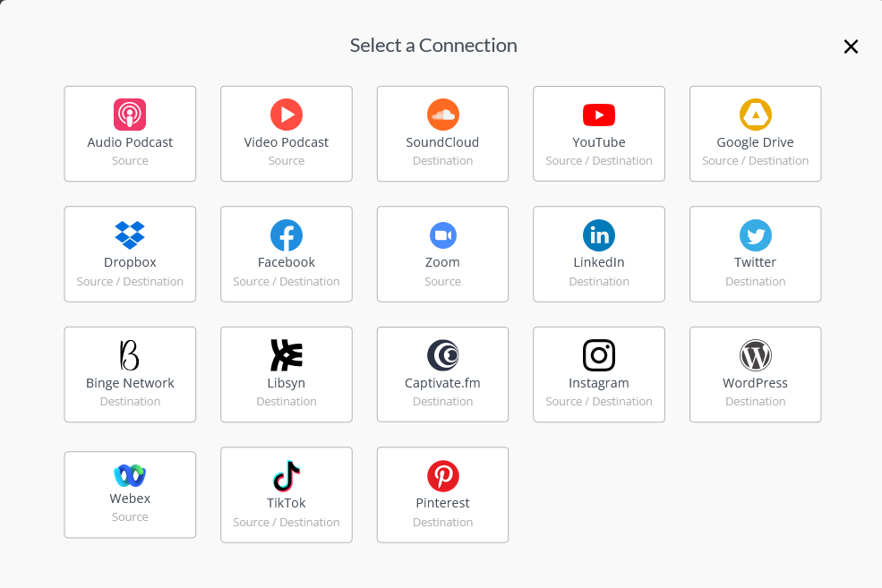
Task: Click the Facebook logo icon
Action: pos(287,235)
